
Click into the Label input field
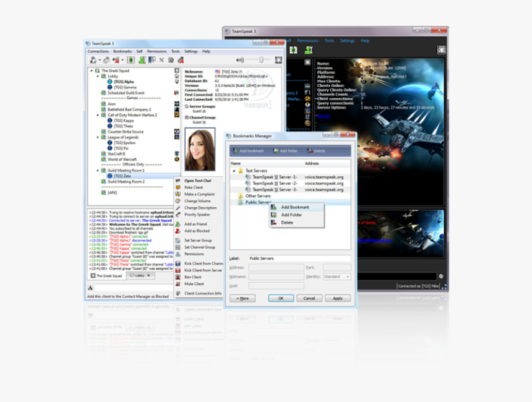point(299,259)
